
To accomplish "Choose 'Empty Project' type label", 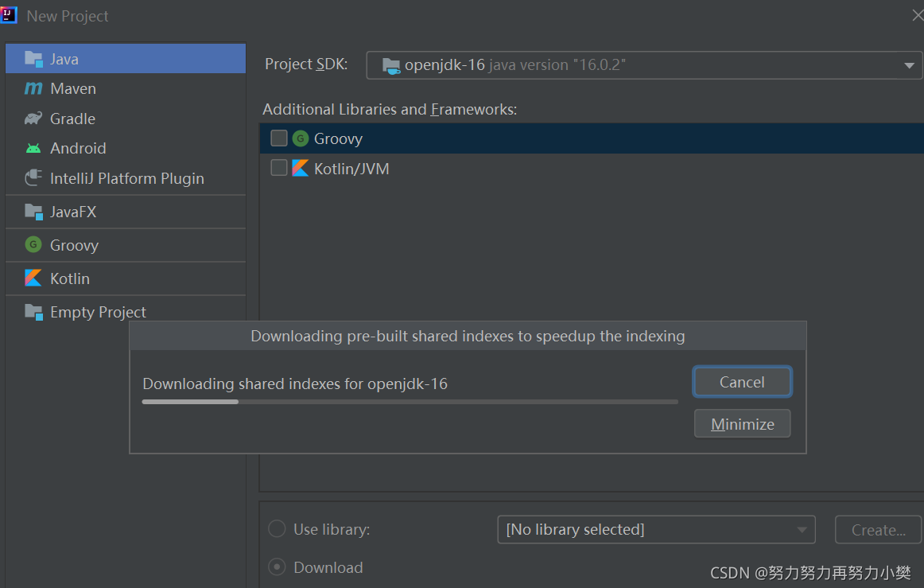I will click(98, 312).
